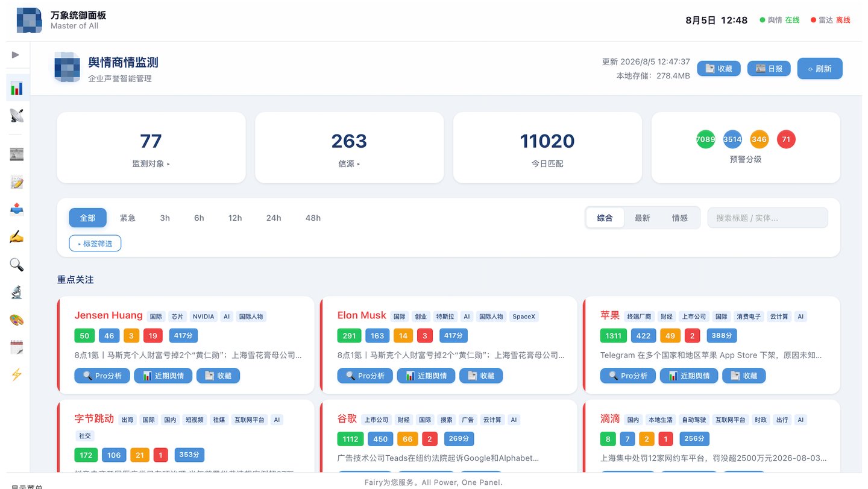Screen dimensions: 868x489
Task: Run Pro分析 on the 苹果 card
Action: pyautogui.click(x=628, y=376)
